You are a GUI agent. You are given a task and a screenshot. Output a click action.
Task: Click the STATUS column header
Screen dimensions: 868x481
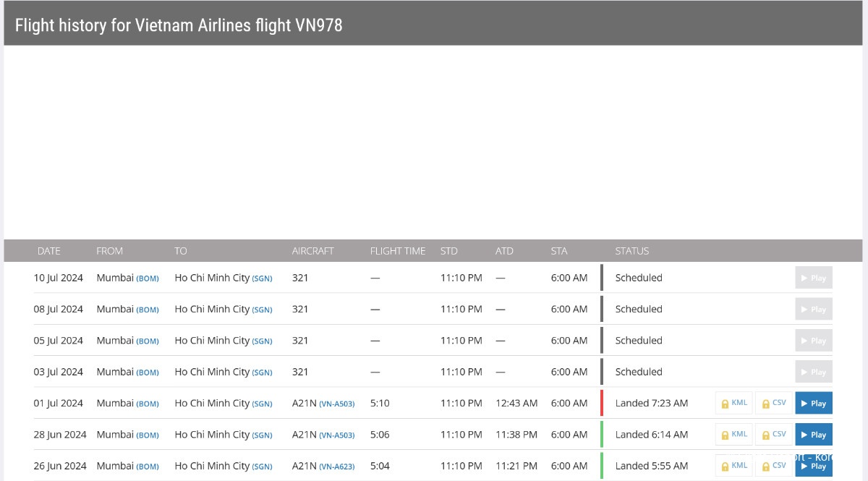(x=632, y=251)
